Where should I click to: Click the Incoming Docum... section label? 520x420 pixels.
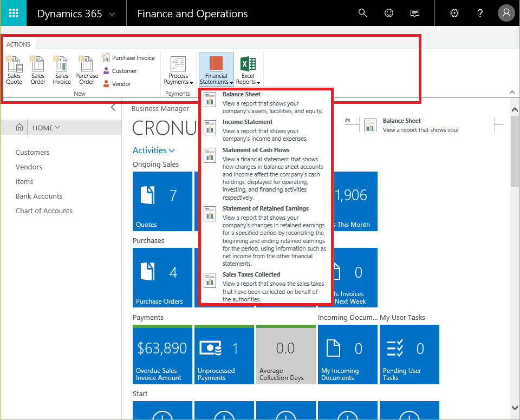point(348,317)
